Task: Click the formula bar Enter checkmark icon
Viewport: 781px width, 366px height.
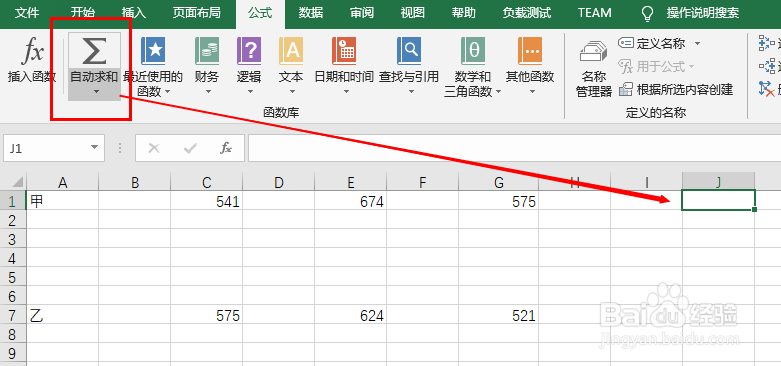Action: 190,148
